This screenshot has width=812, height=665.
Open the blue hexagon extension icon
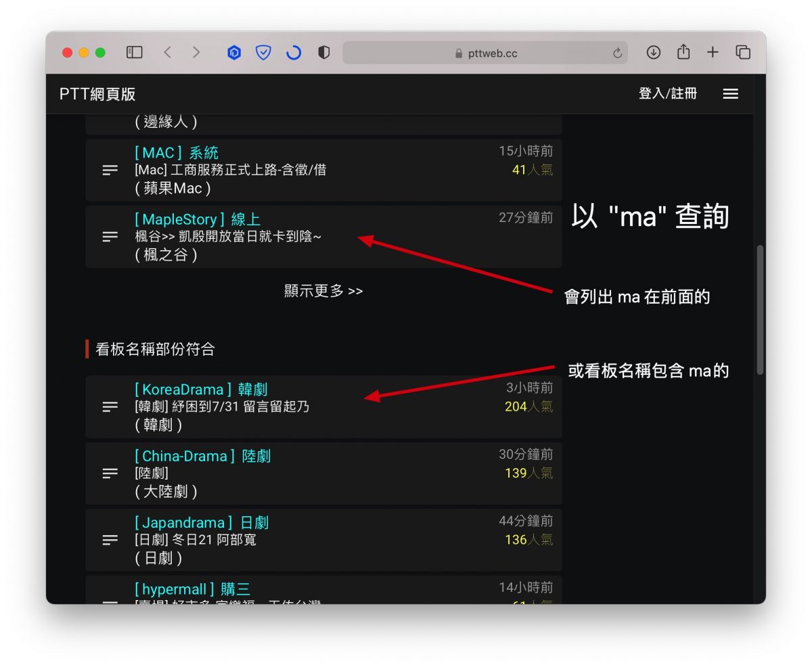point(234,52)
